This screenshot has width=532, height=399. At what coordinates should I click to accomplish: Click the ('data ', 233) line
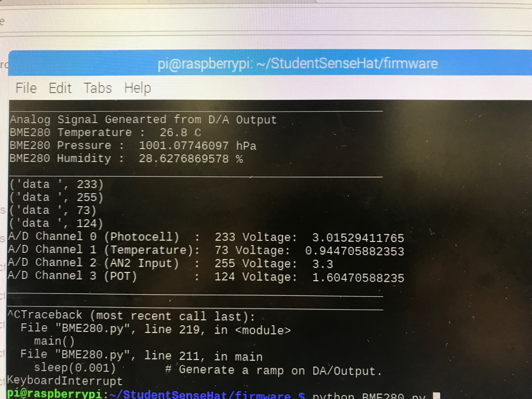(56, 184)
